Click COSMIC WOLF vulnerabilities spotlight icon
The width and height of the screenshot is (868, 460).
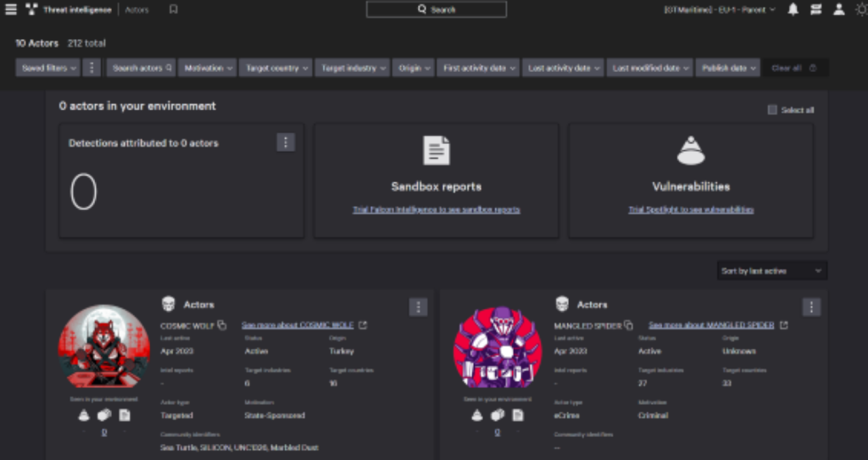84,415
